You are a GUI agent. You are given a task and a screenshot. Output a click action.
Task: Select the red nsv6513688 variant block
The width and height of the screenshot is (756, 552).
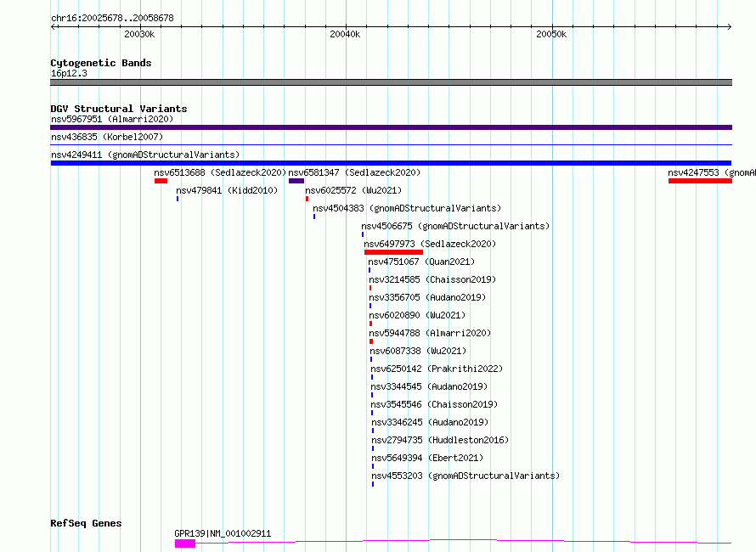pyautogui.click(x=161, y=181)
